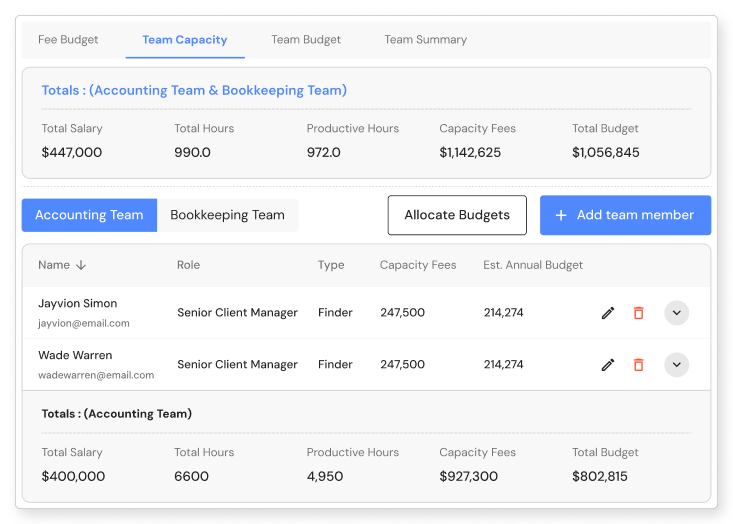Image resolution: width=733 pixels, height=524 pixels.
Task: Open the Fee Budget tab
Action: [x=68, y=40]
